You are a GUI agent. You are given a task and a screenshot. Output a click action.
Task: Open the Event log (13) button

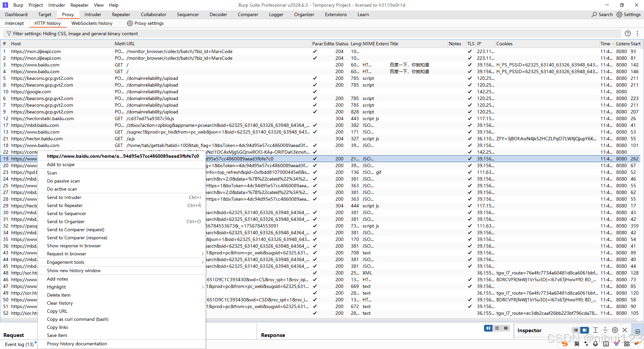point(19,344)
